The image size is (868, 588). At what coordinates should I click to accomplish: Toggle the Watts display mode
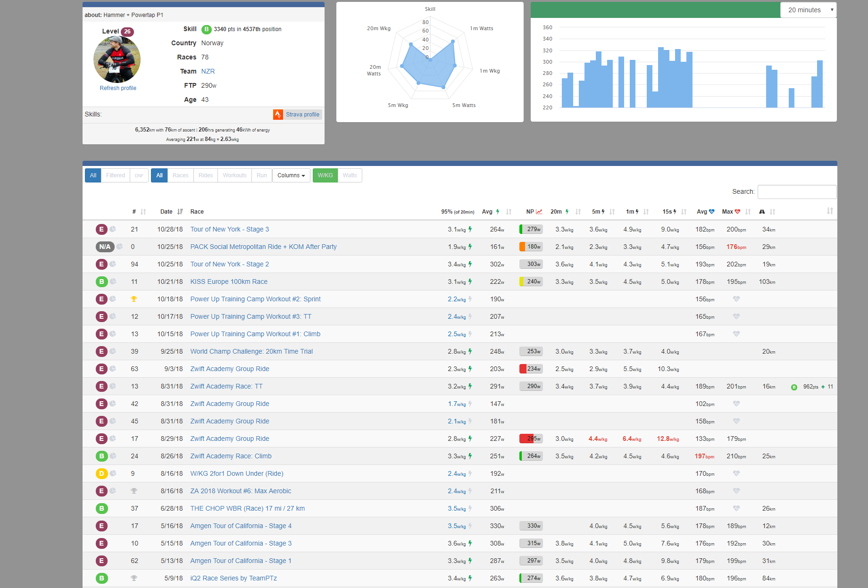[350, 175]
